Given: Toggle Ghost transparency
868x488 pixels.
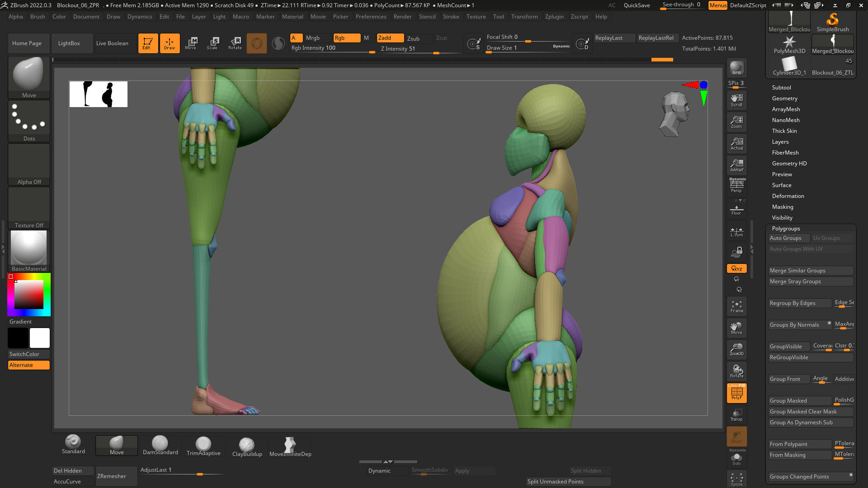Looking at the screenshot, I should coord(736,436).
